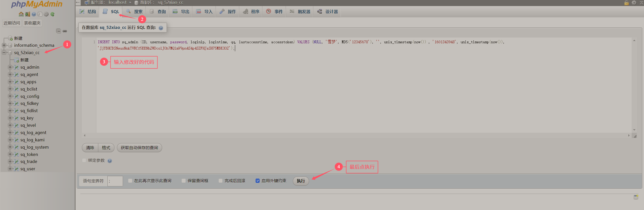
Task: Click the collapse-all icon above database tree
Action: [58, 31]
